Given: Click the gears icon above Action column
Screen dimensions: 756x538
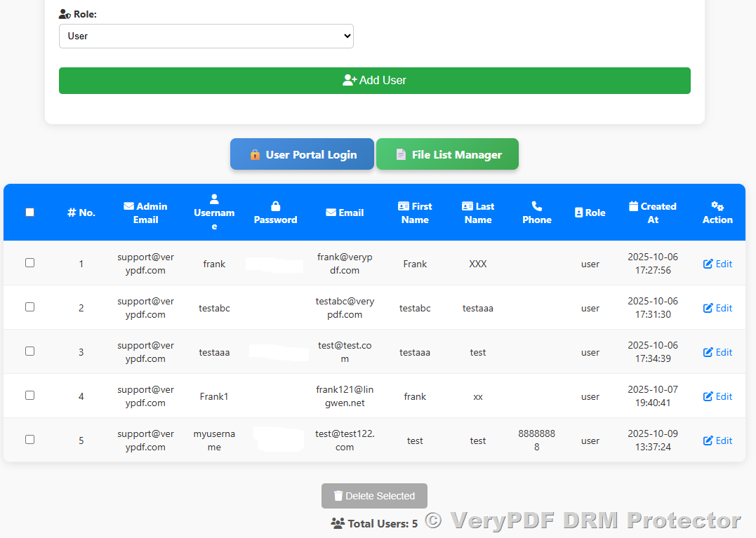Looking at the screenshot, I should coord(717,206).
